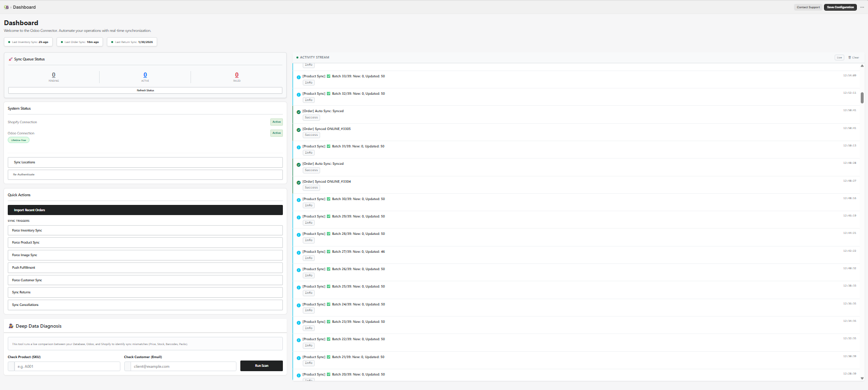Click the Import Recent Orders button

(x=145, y=210)
